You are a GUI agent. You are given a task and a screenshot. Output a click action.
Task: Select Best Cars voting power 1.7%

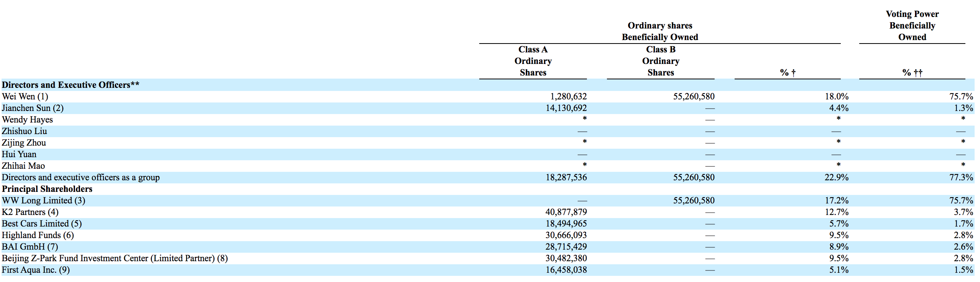pos(963,224)
